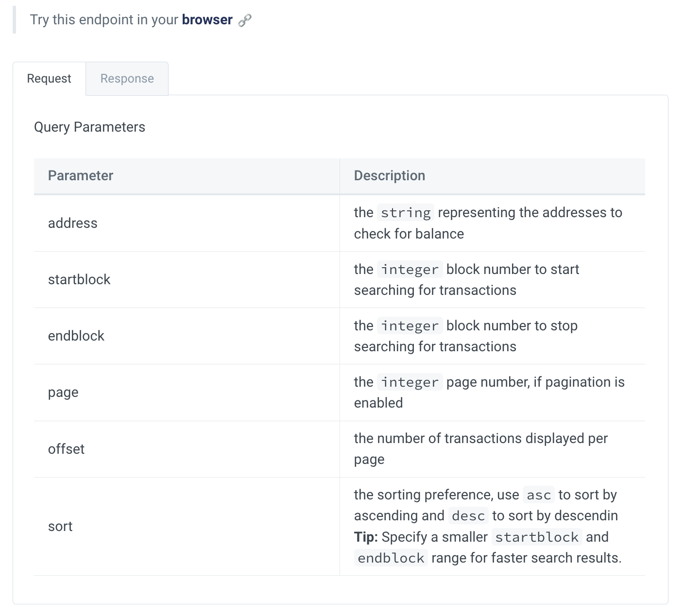The image size is (684, 616).
Task: Click the Query Parameters heading
Action: (89, 127)
